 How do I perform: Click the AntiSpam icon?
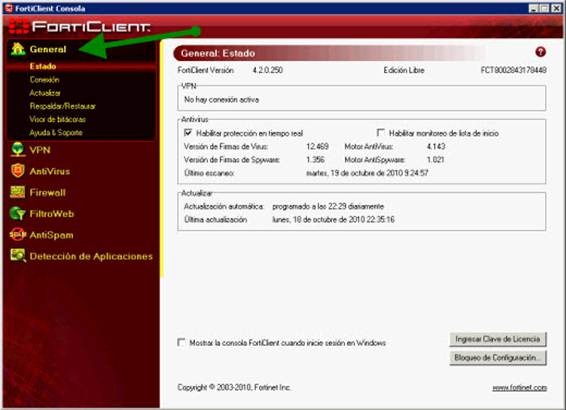[x=18, y=235]
